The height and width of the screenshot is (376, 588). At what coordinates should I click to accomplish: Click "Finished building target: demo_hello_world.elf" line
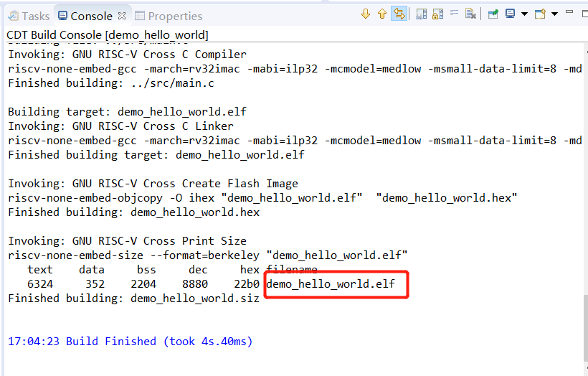pos(156,154)
